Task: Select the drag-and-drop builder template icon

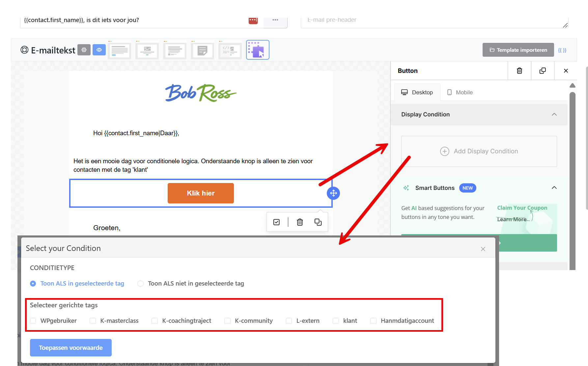Action: [258, 50]
